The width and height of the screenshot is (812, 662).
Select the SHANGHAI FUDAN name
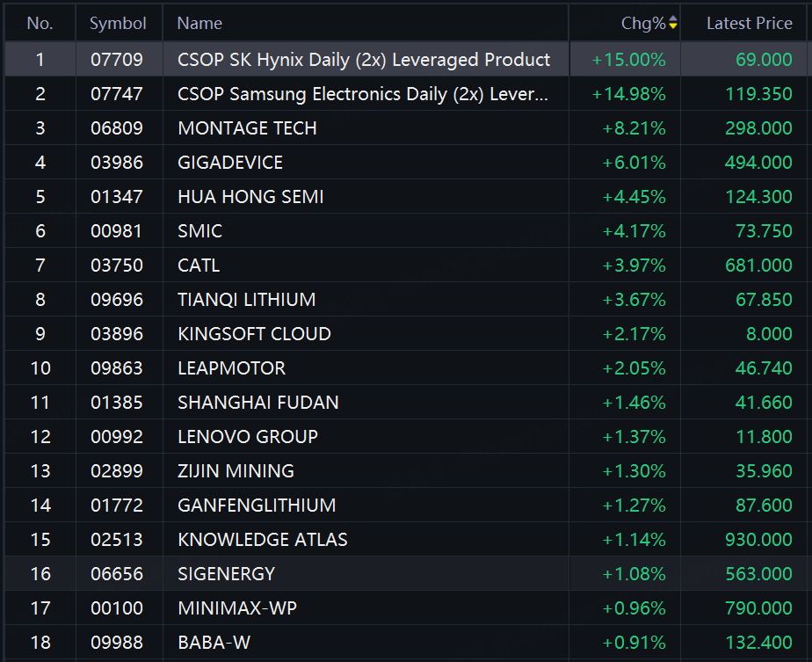[x=257, y=403]
